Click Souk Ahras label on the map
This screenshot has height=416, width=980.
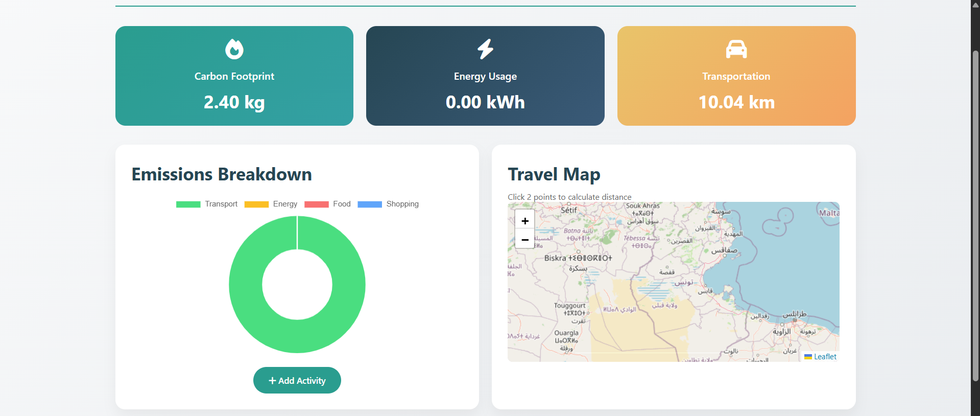[643, 206]
